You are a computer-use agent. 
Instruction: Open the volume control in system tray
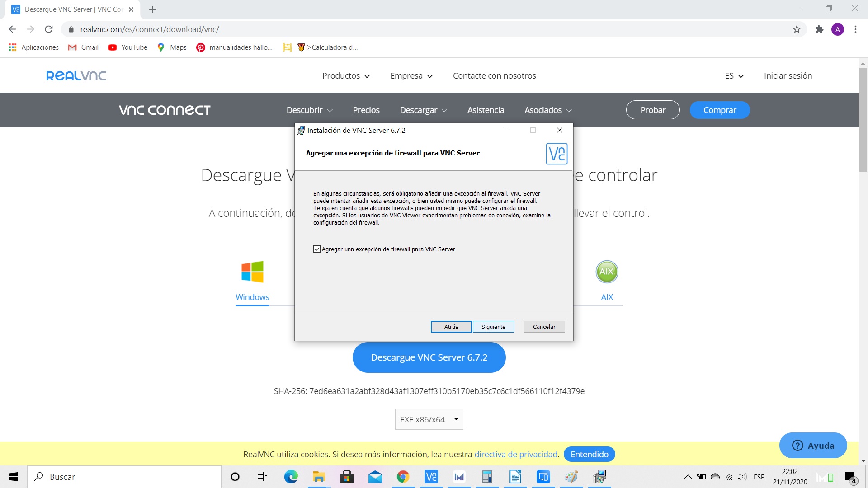(742, 477)
